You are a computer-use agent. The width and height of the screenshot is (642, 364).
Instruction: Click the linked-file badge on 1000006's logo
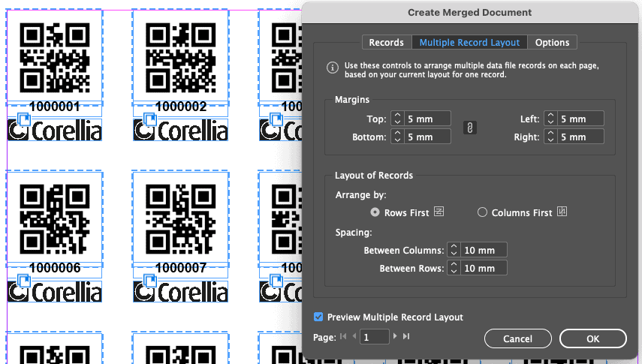point(24,281)
